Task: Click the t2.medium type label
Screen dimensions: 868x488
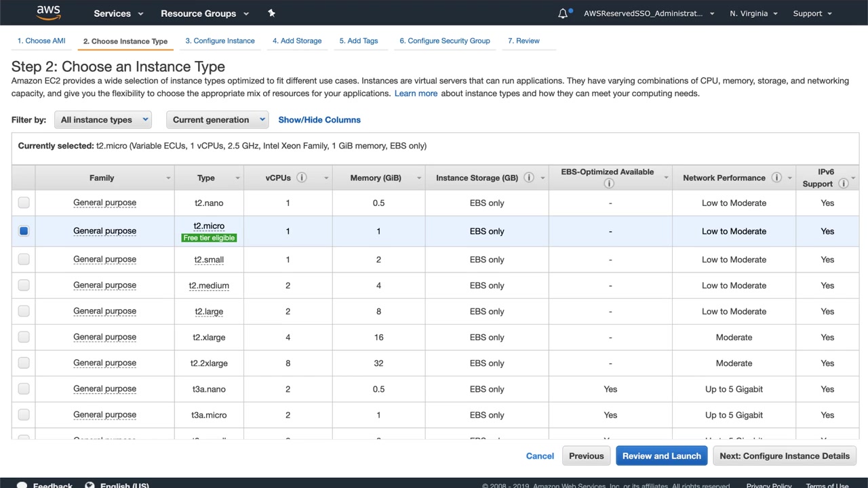Action: [x=209, y=285]
